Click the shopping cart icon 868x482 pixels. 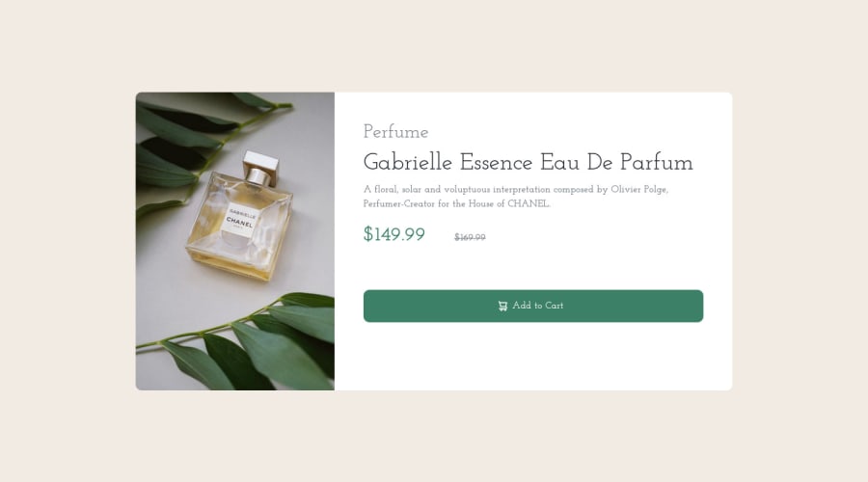502,306
